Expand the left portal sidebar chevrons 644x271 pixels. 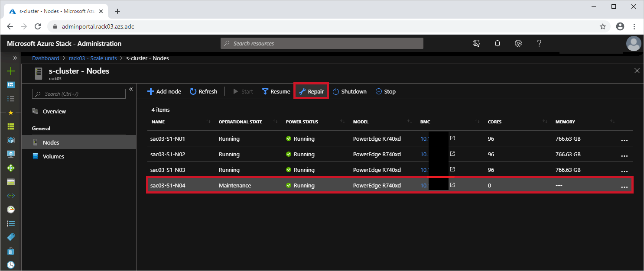15,58
